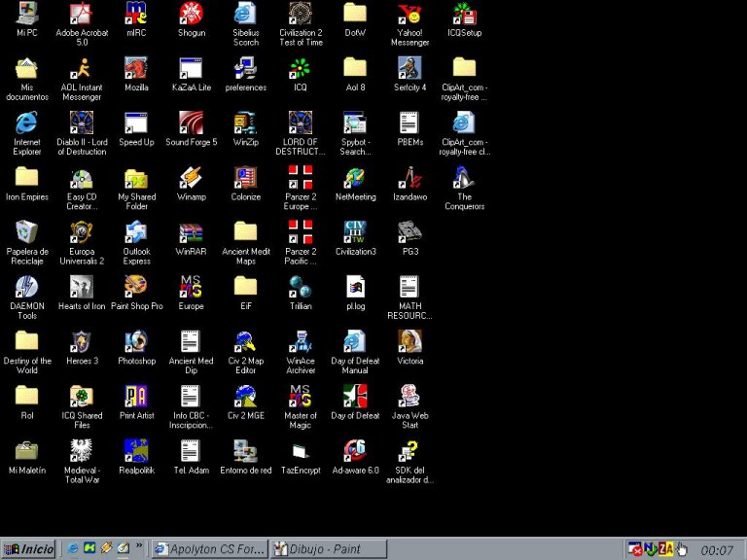Switch to the Dibujo - Paint taskbar button

pos(328,549)
